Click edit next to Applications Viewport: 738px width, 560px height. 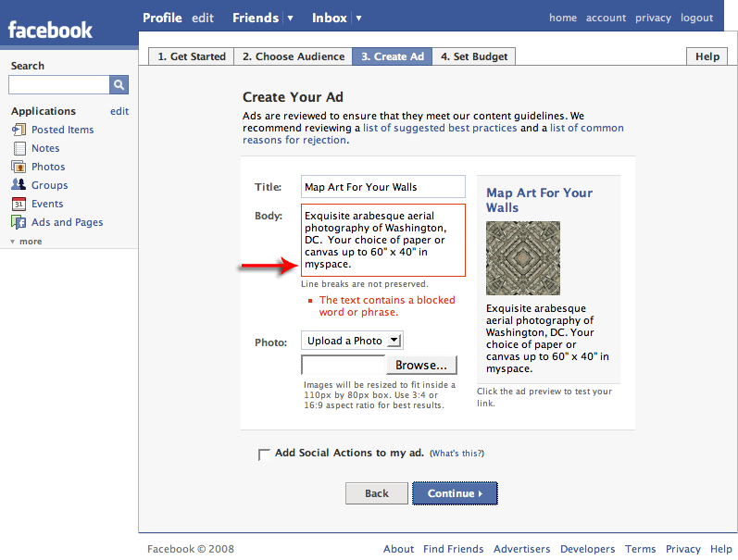119,111
